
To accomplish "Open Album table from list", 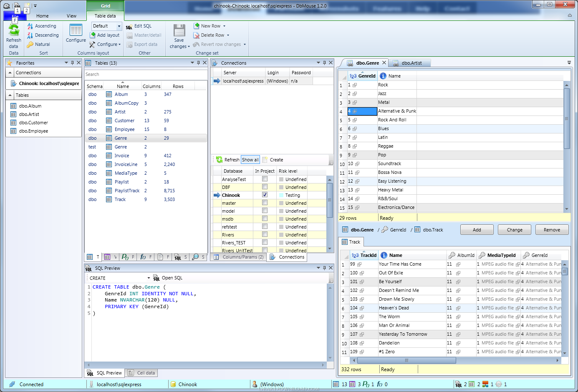I will click(x=146, y=94).
